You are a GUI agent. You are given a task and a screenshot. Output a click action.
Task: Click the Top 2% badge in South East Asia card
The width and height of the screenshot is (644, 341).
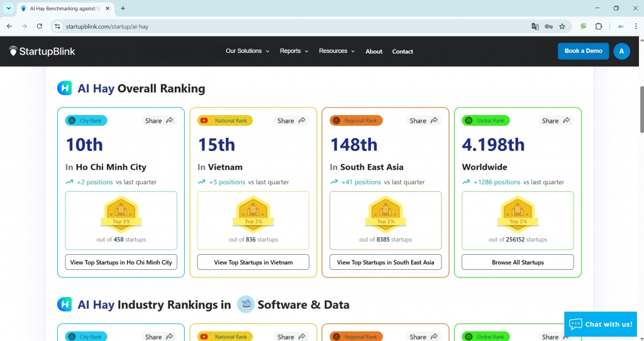[x=386, y=214]
